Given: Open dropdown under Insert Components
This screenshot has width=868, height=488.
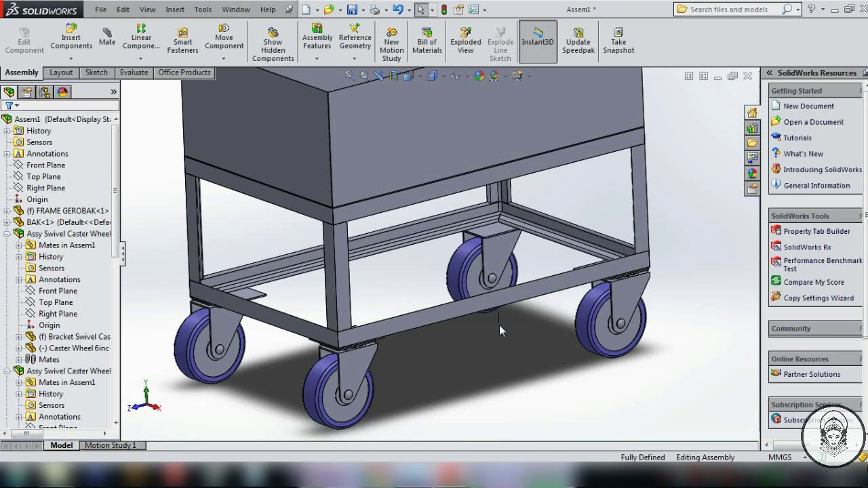Looking at the screenshot, I should tap(71, 59).
